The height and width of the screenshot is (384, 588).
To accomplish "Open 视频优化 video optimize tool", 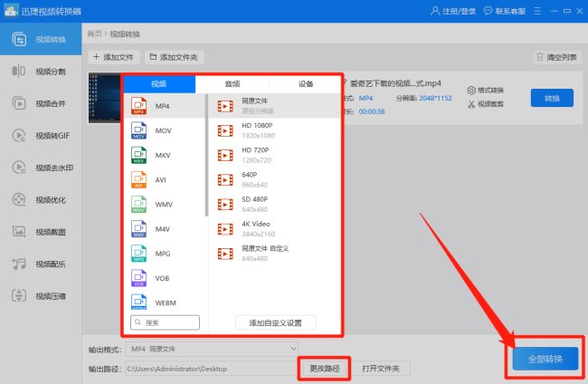I will coord(41,199).
